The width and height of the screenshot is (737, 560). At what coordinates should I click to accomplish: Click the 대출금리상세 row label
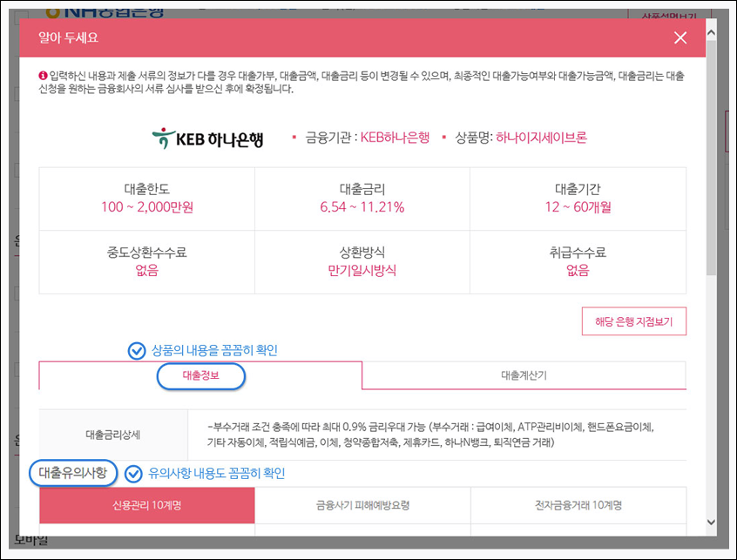(x=112, y=435)
